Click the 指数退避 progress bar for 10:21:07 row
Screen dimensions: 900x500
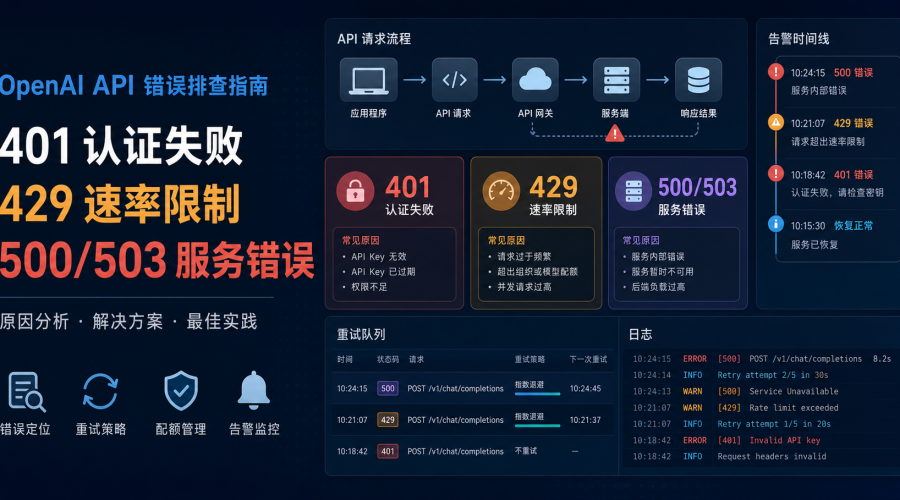[x=537, y=425]
